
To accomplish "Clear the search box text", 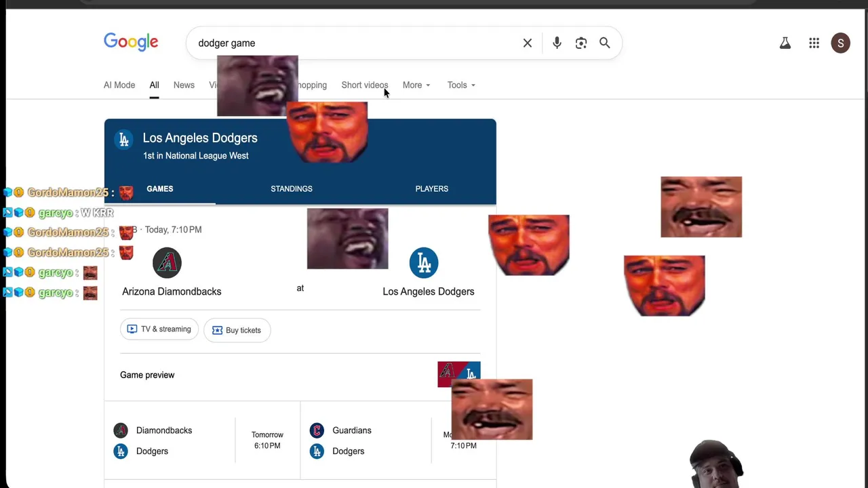I will point(528,43).
